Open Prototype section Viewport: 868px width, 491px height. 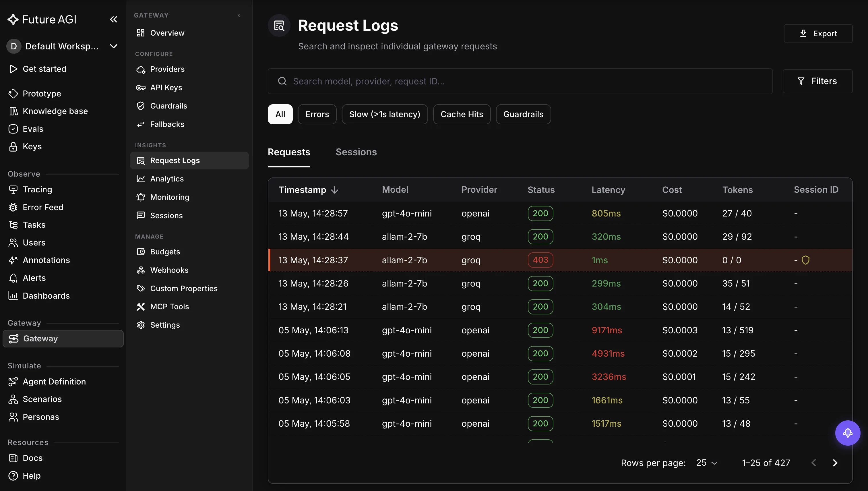(42, 93)
